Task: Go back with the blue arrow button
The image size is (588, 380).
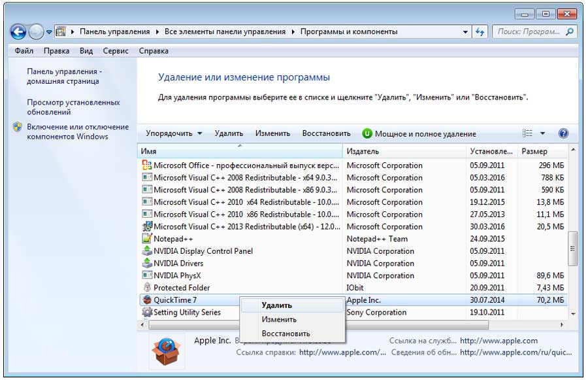Action: coord(18,32)
